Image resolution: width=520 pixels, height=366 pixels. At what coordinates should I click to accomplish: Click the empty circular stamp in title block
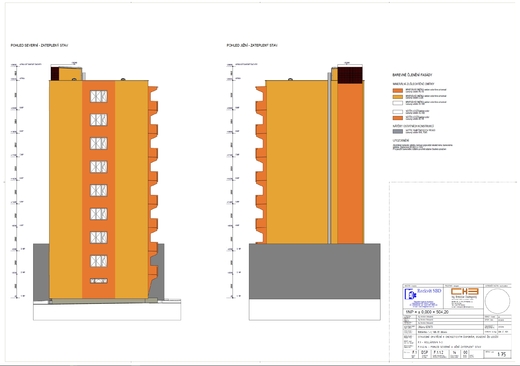pyautogui.click(x=497, y=301)
